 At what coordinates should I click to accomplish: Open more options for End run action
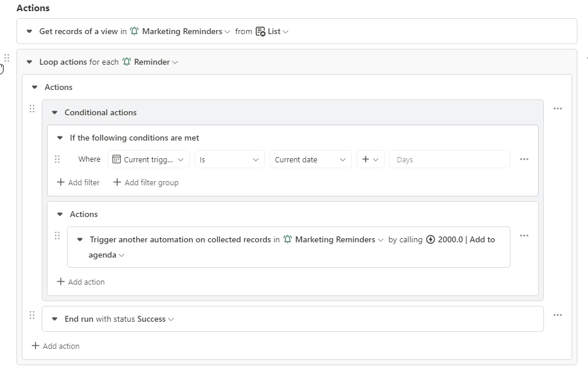[x=557, y=315]
